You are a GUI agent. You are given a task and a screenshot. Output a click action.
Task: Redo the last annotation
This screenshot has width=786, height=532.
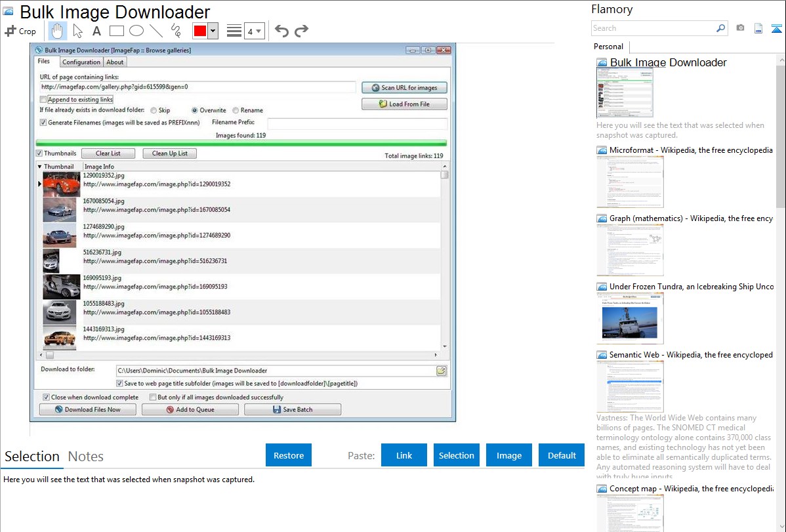pos(301,31)
